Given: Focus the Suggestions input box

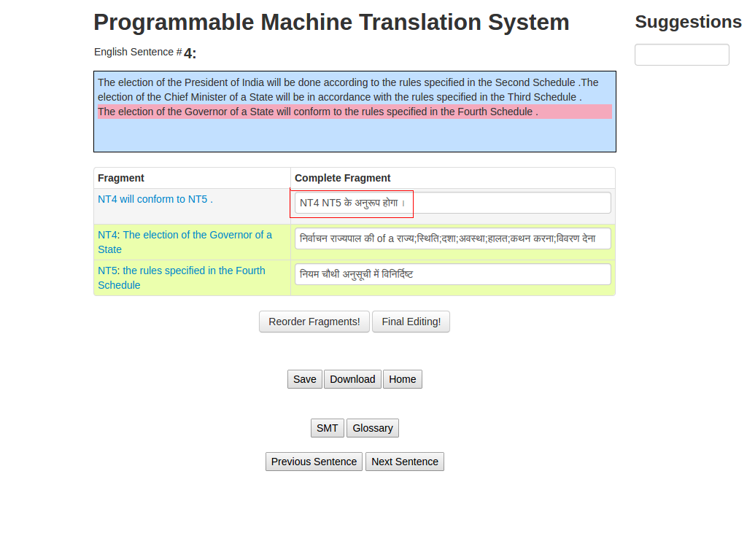Looking at the screenshot, I should pyautogui.click(x=682, y=55).
